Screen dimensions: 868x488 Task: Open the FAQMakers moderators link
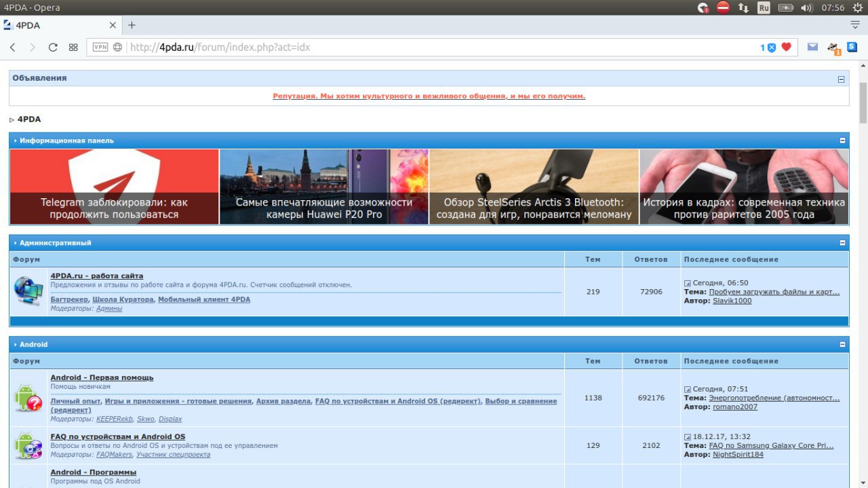tap(114, 455)
